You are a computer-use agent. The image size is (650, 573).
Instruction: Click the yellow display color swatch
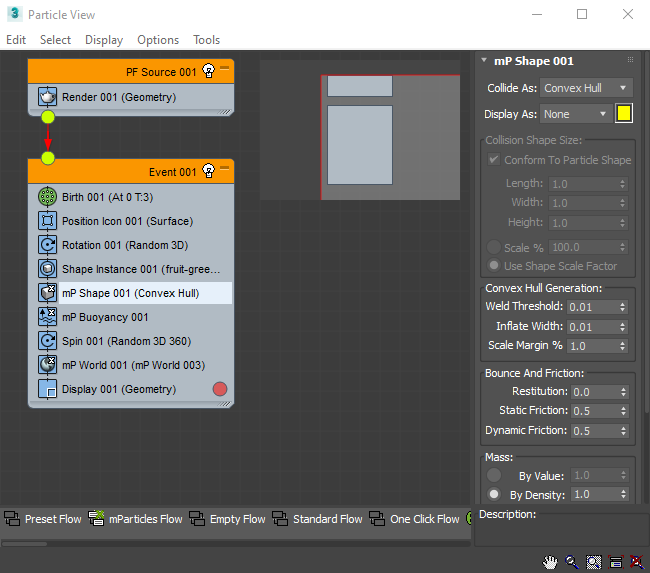tap(624, 114)
